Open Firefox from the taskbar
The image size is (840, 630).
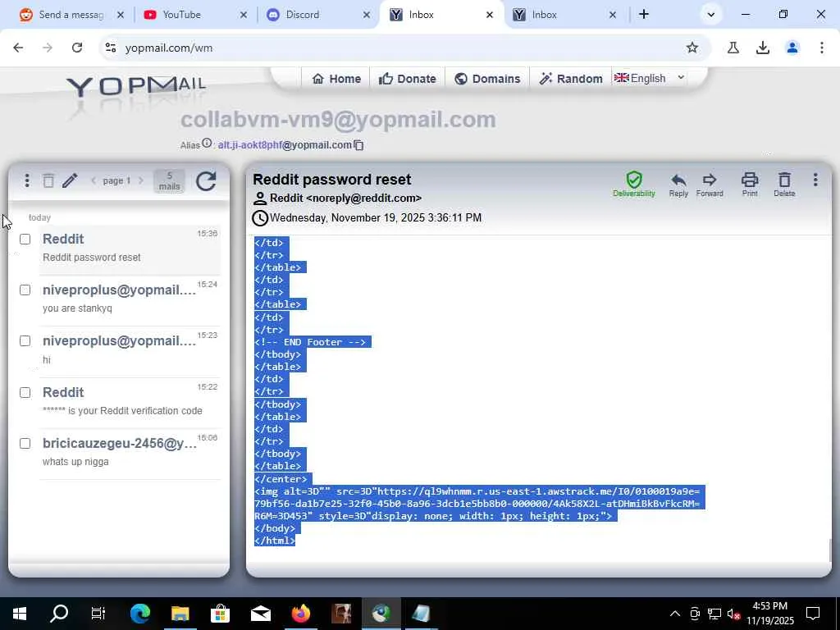(300, 614)
